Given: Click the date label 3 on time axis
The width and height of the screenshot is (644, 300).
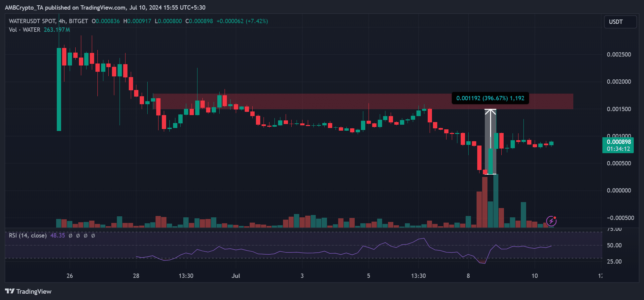Looking at the screenshot, I should 302,276.
